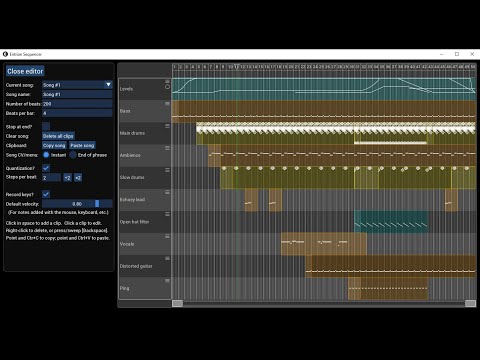Select the Slow drums track label
The height and width of the screenshot is (360, 480).
[x=132, y=177]
